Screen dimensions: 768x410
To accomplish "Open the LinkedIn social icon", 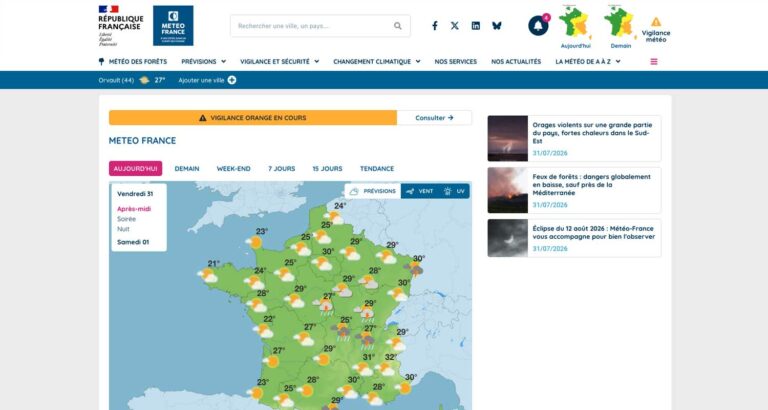I will [476, 26].
